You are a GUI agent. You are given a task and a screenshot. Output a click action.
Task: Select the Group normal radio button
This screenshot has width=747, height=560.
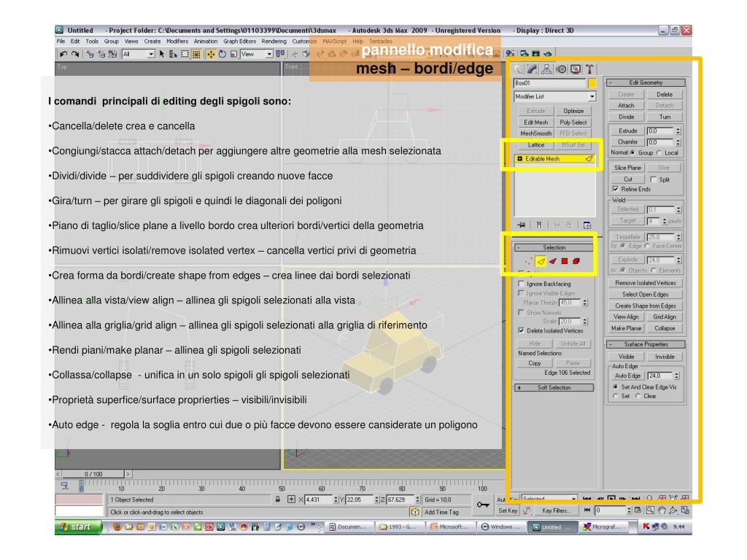click(x=633, y=153)
